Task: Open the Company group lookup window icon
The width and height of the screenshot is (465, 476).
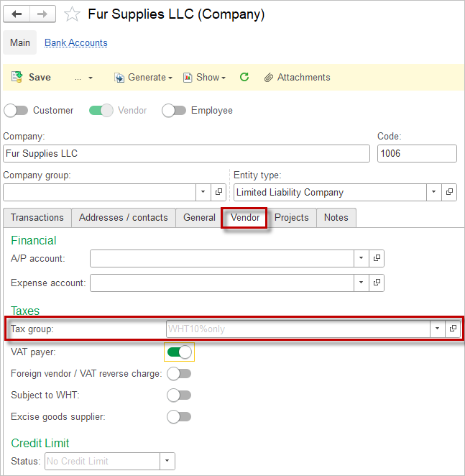Action: 219,193
